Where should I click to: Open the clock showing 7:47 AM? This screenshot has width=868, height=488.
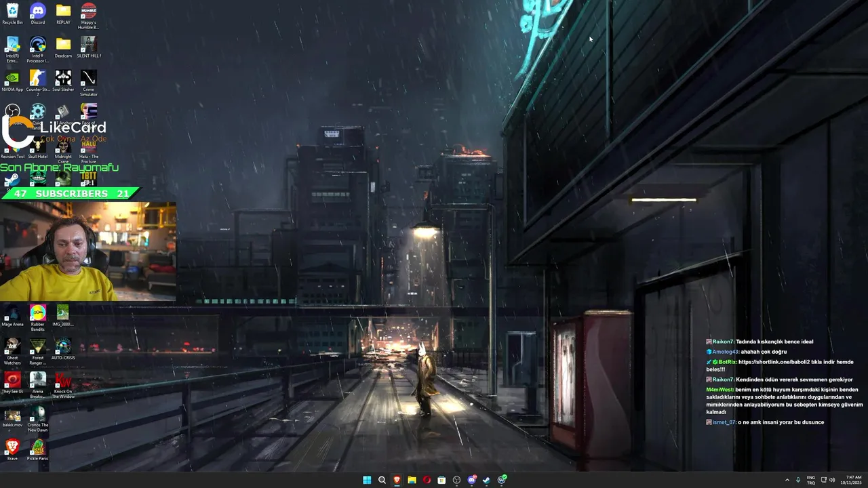[851, 480]
